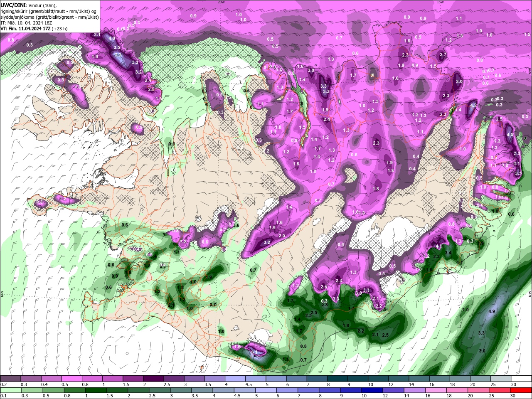Image resolution: width=532 pixels, height=399 pixels.
Task: Click the 4.2 snow value in the northeast
Action: (x=473, y=106)
